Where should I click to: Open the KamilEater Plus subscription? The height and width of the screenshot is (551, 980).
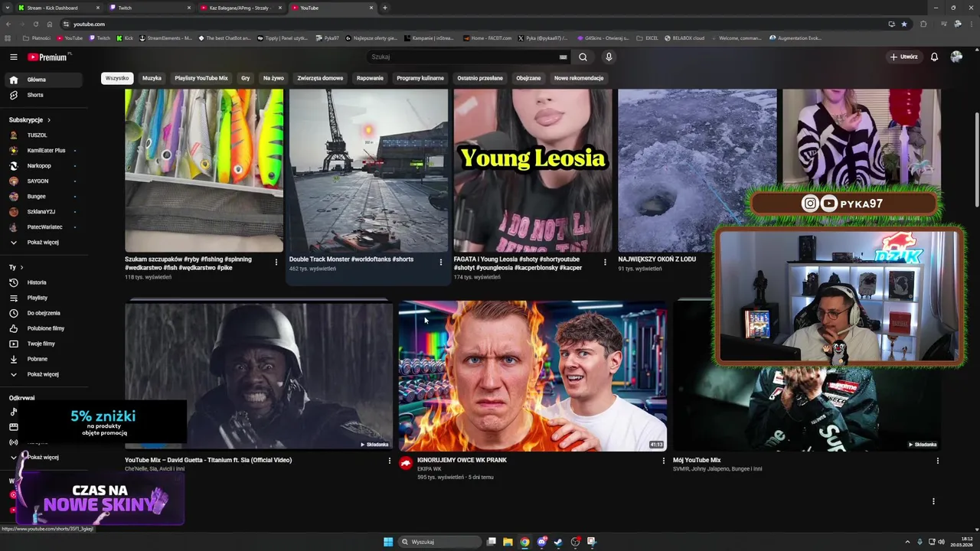coord(43,151)
